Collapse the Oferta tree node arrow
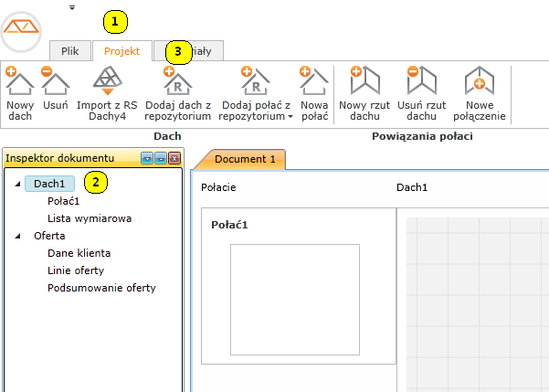This screenshot has height=392, width=549. [18, 236]
